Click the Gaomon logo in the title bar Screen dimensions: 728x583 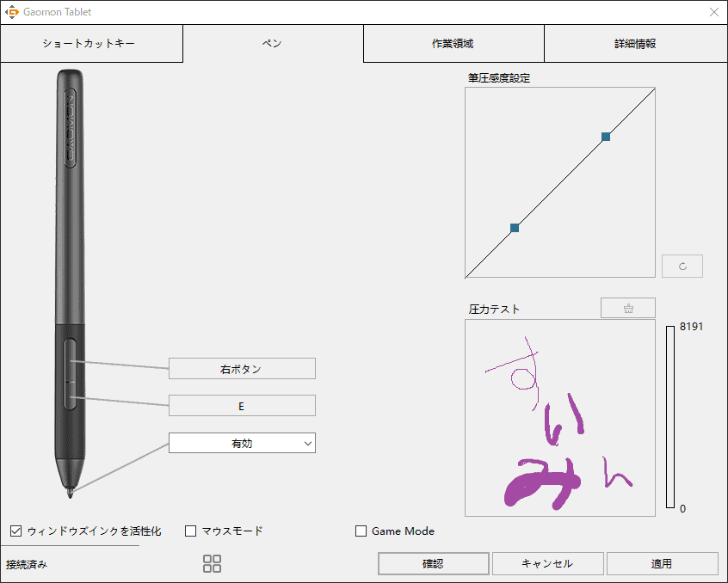(x=11, y=12)
